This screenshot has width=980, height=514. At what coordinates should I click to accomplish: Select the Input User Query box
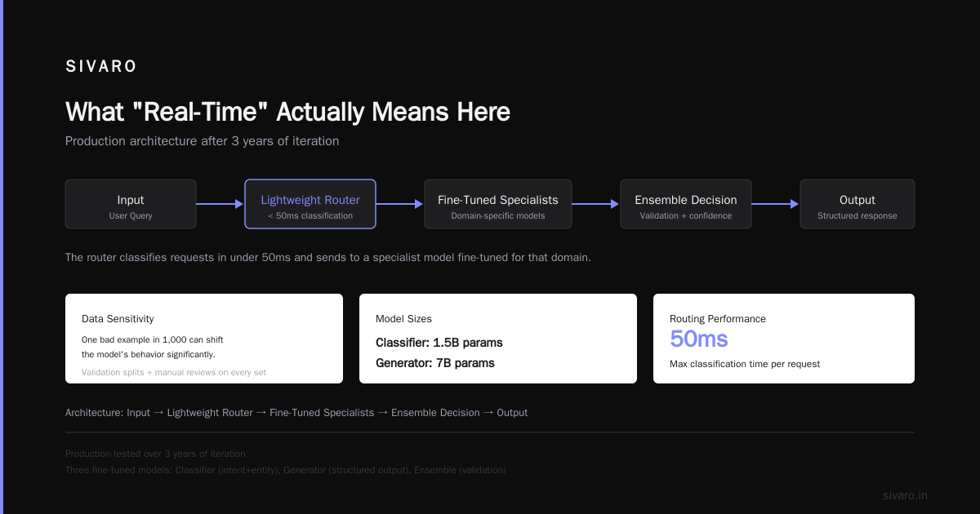pyautogui.click(x=131, y=204)
